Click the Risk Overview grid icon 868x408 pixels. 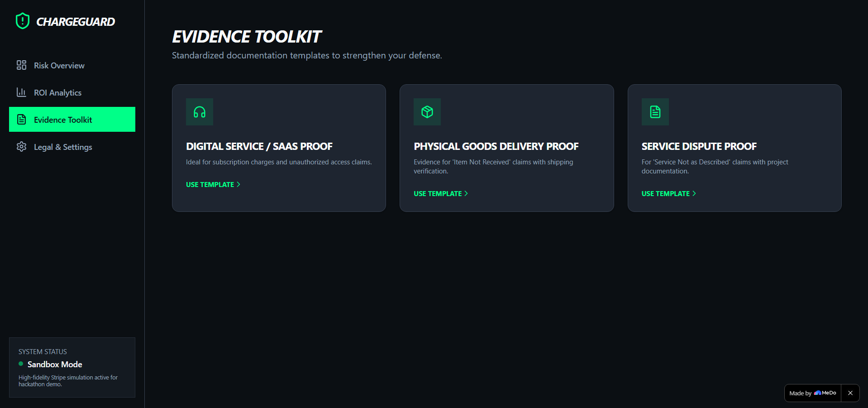(x=21, y=65)
